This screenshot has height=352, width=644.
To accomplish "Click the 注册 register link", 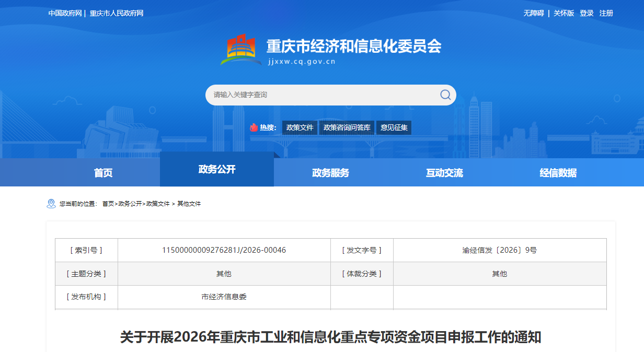I will point(606,13).
